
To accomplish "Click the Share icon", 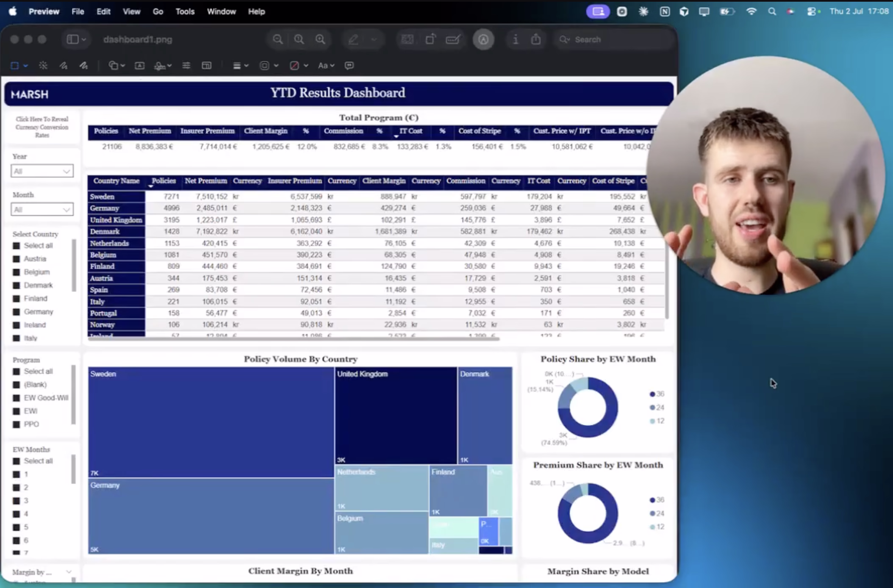I will 536,39.
